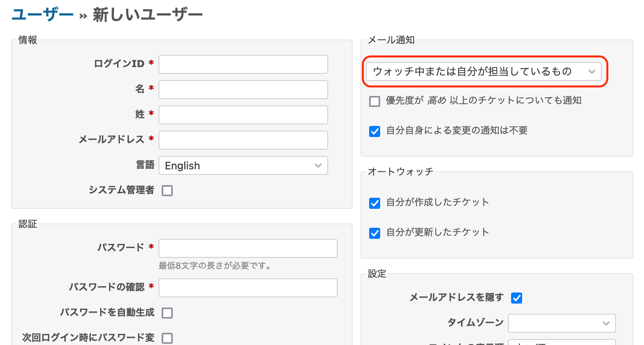
Task: Click the 言語 dropdown chevron arrow
Action: pos(318,165)
